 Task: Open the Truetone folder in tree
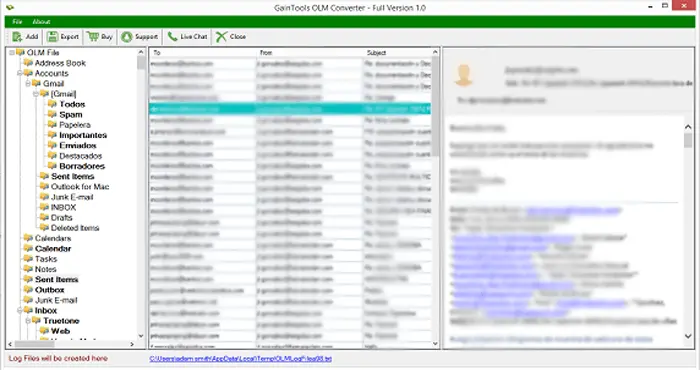pyautogui.click(x=61, y=321)
